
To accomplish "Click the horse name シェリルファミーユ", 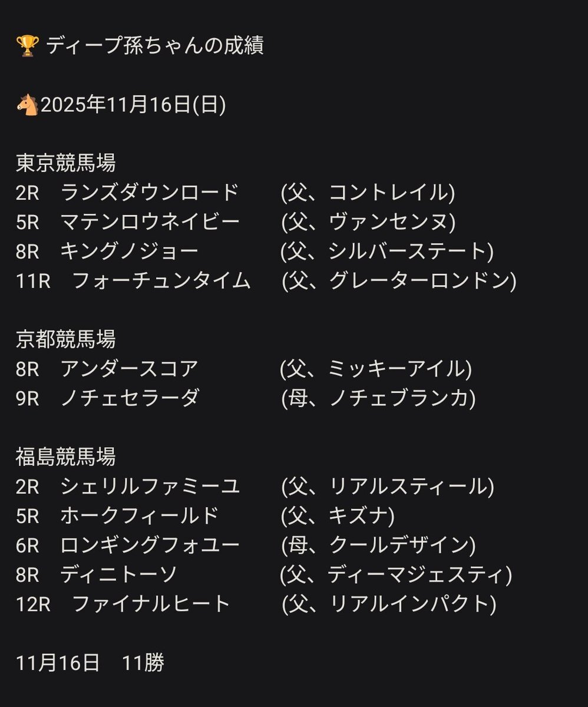I will tap(150, 487).
